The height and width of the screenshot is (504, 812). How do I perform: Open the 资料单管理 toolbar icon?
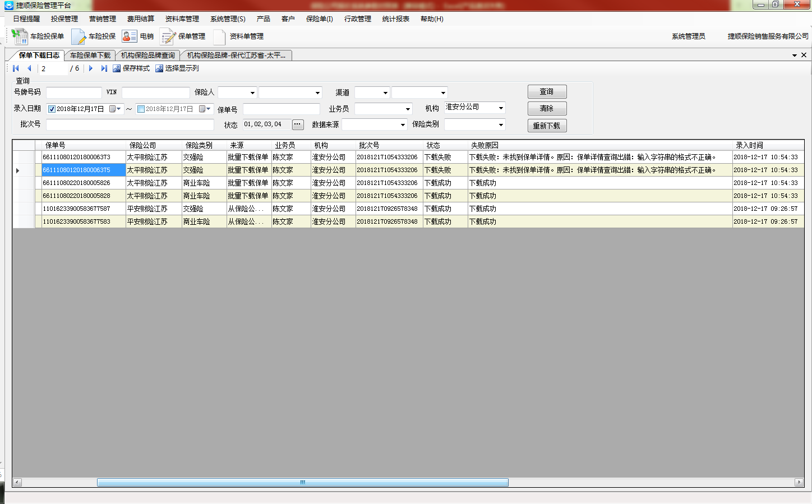click(219, 36)
